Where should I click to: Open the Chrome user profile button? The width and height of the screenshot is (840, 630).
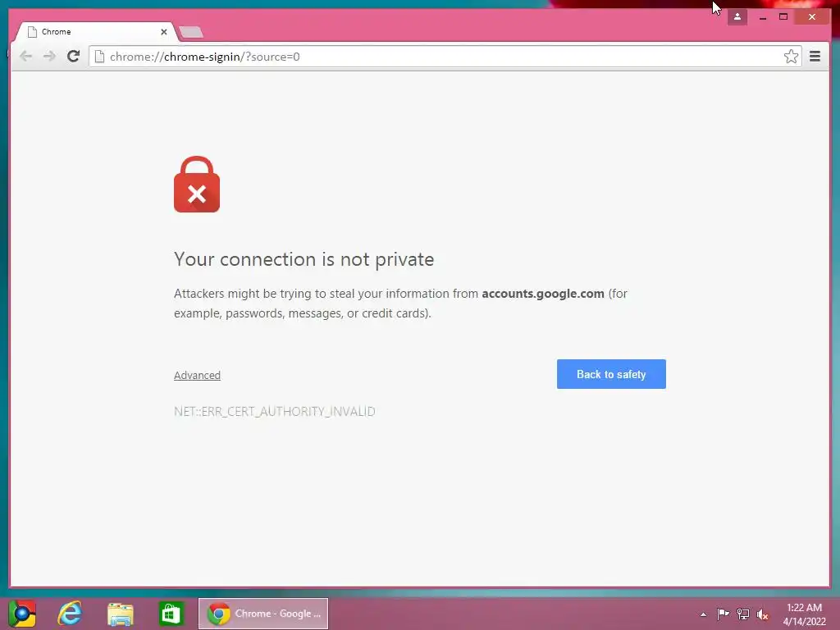[737, 17]
